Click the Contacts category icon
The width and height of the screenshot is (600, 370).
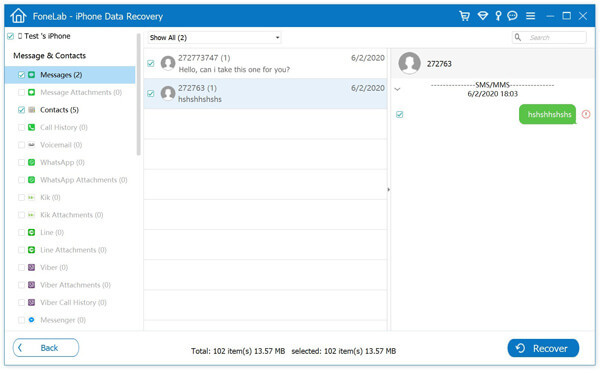(x=31, y=110)
